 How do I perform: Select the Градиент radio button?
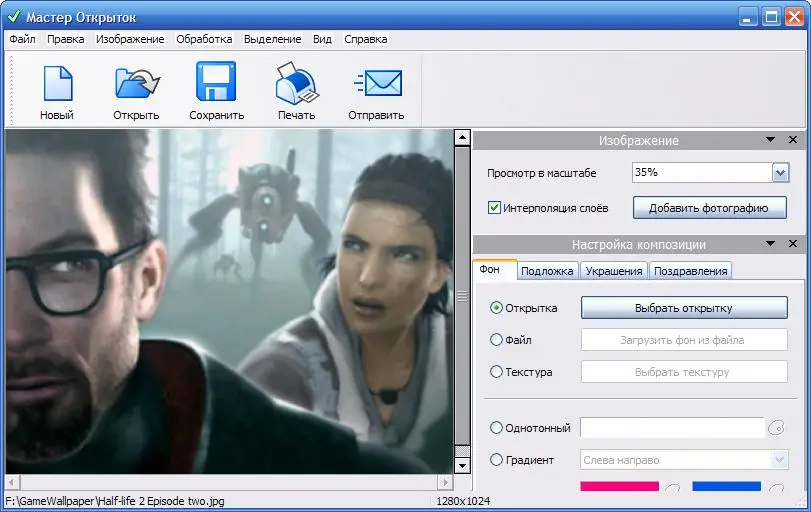(496, 460)
